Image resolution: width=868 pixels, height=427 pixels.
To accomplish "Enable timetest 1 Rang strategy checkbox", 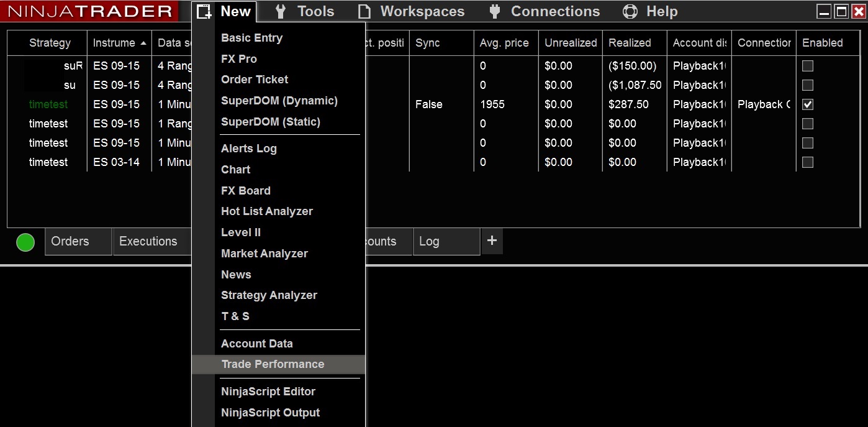I will point(808,124).
